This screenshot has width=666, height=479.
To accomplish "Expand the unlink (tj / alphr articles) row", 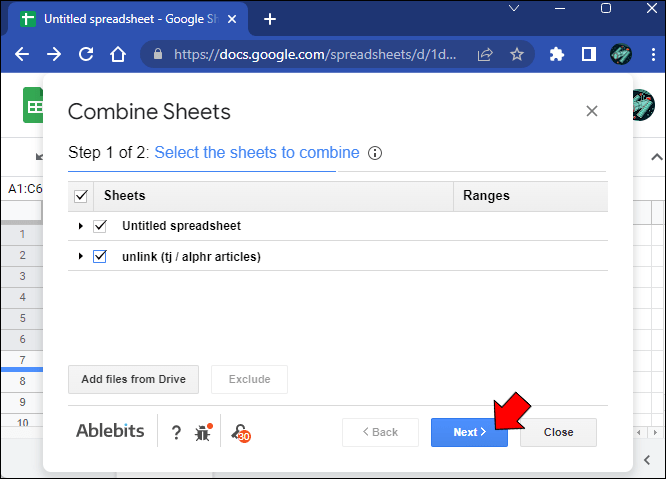I will [81, 257].
